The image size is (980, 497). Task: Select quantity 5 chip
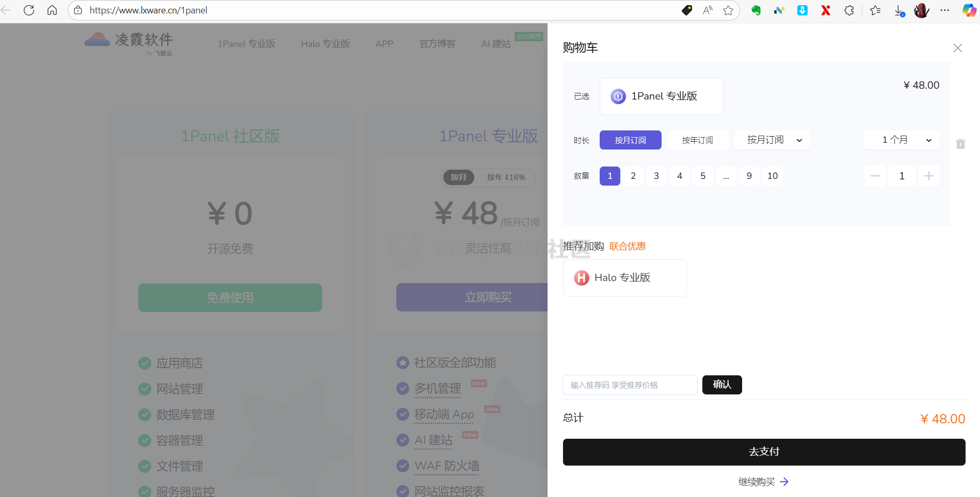click(x=703, y=176)
